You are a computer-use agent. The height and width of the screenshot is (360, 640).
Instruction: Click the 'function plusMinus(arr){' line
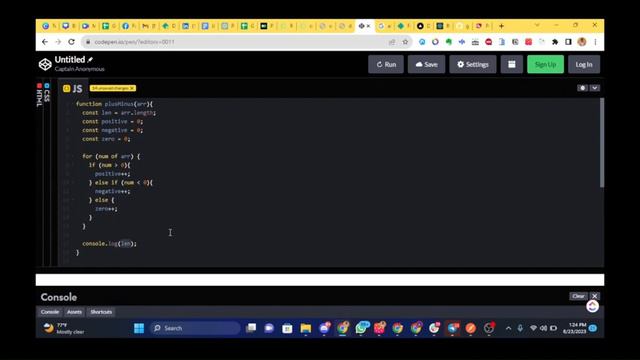point(114,104)
